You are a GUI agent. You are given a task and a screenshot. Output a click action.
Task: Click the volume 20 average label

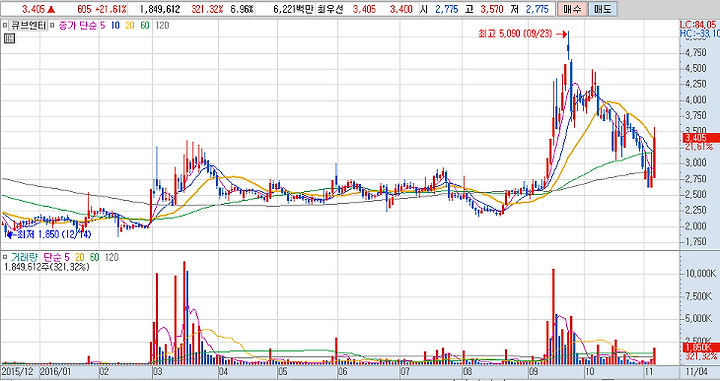[x=80, y=258]
